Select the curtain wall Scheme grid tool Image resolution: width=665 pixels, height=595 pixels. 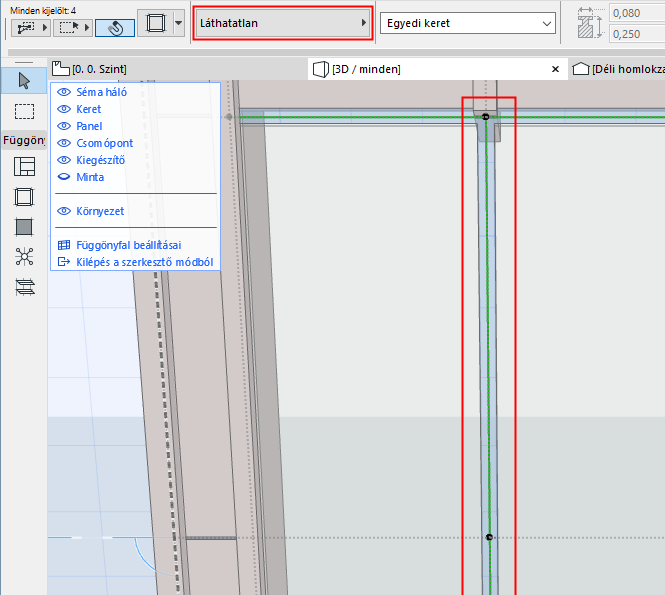[x=24, y=167]
